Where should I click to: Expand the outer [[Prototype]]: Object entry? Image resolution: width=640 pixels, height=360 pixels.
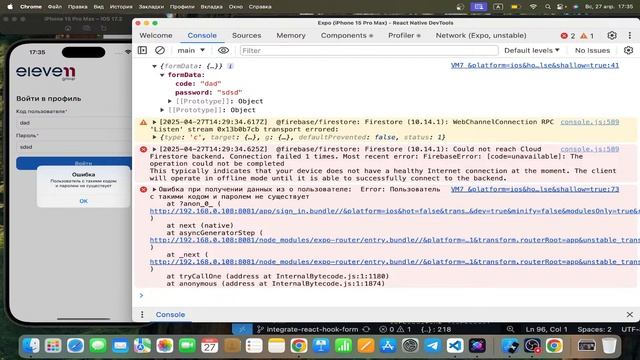(162, 110)
